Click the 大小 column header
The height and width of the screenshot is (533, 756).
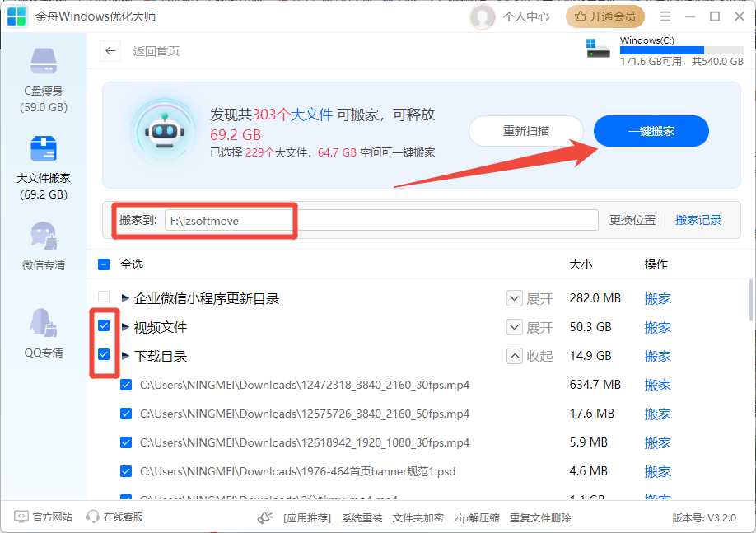tap(581, 264)
